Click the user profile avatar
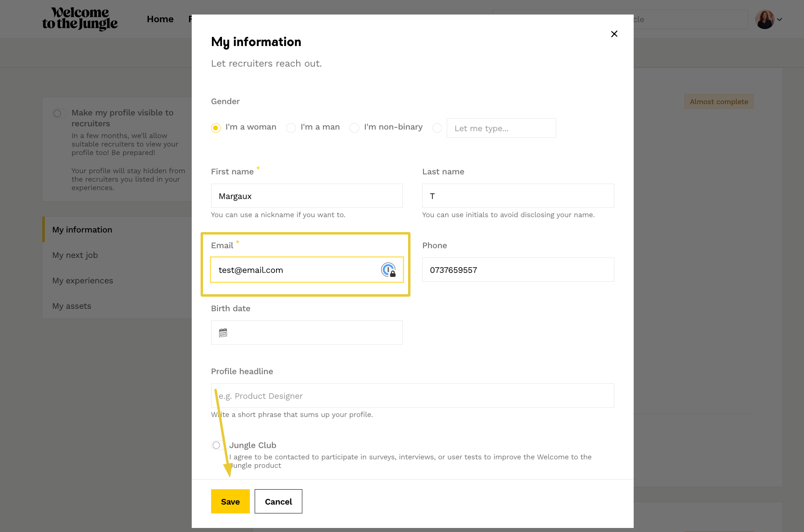The height and width of the screenshot is (532, 804). (x=764, y=19)
